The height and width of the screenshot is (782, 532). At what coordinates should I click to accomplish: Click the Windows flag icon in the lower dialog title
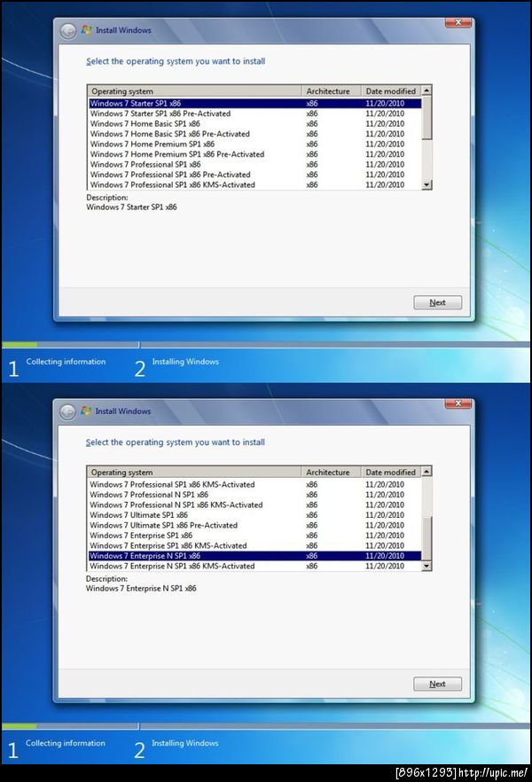tap(87, 411)
